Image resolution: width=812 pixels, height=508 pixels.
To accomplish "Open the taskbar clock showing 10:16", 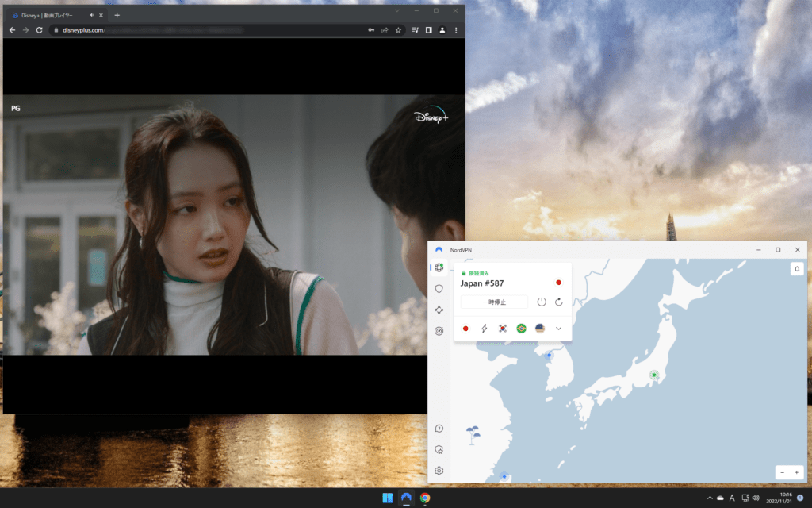I will pos(779,498).
